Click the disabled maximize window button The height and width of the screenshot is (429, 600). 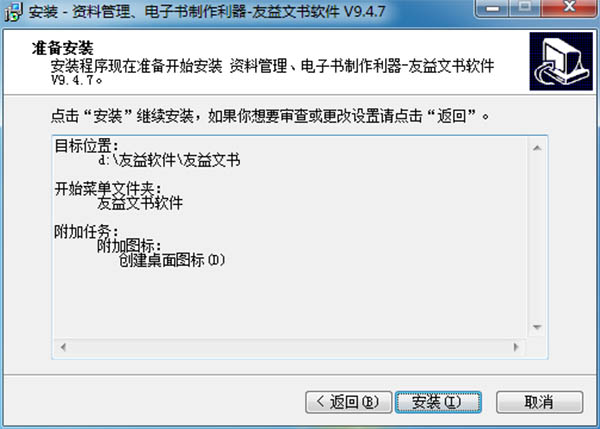(x=525, y=8)
